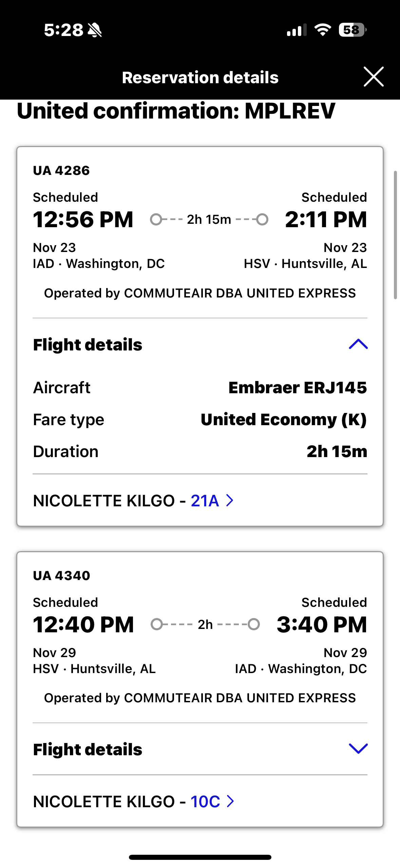
Task: Tap the United confirmation MPLREV heading
Action: (x=176, y=111)
